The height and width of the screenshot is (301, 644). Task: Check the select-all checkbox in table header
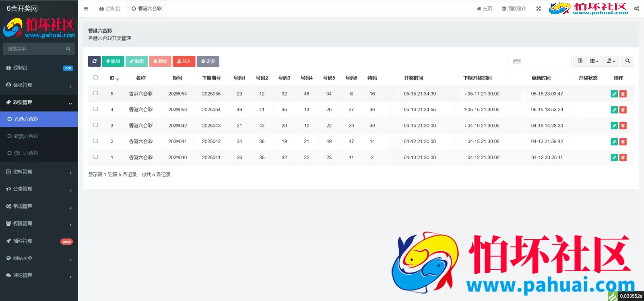tap(95, 77)
